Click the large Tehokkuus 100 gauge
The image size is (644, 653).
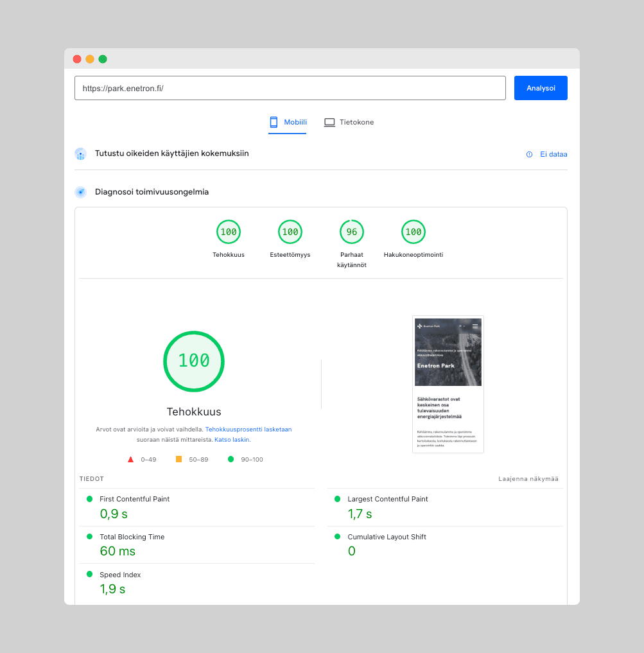click(x=193, y=361)
